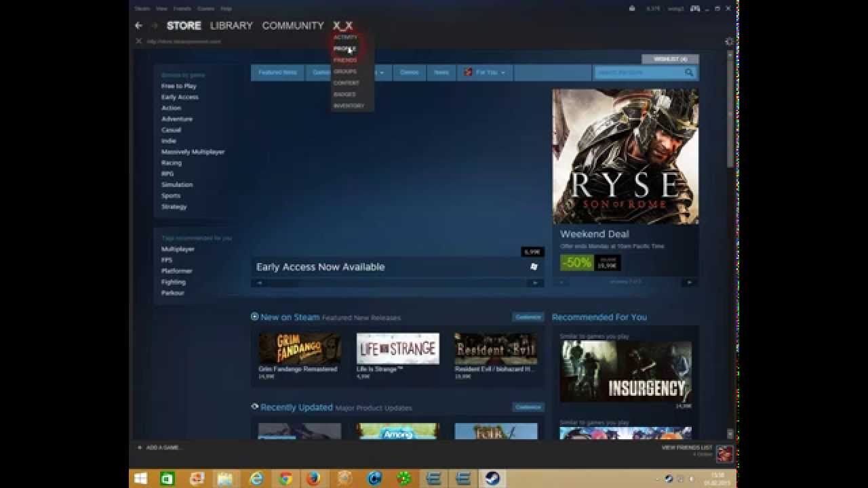Switch to COMMUNITY section
Screen dimensions: 868x488
pos(293,26)
